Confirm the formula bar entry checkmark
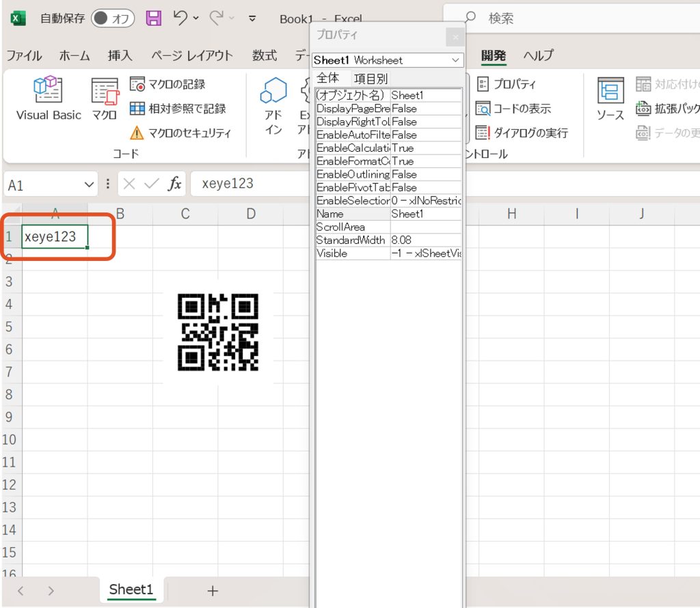700x608 pixels. [152, 184]
